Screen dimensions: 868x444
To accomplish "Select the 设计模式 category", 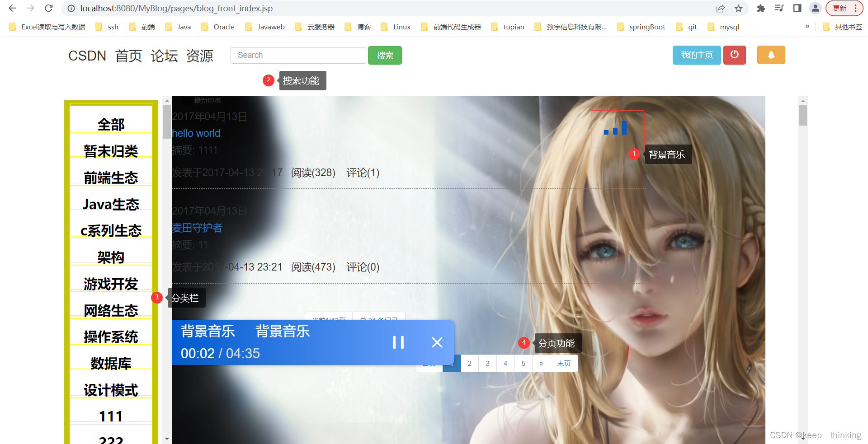I will pyautogui.click(x=111, y=390).
